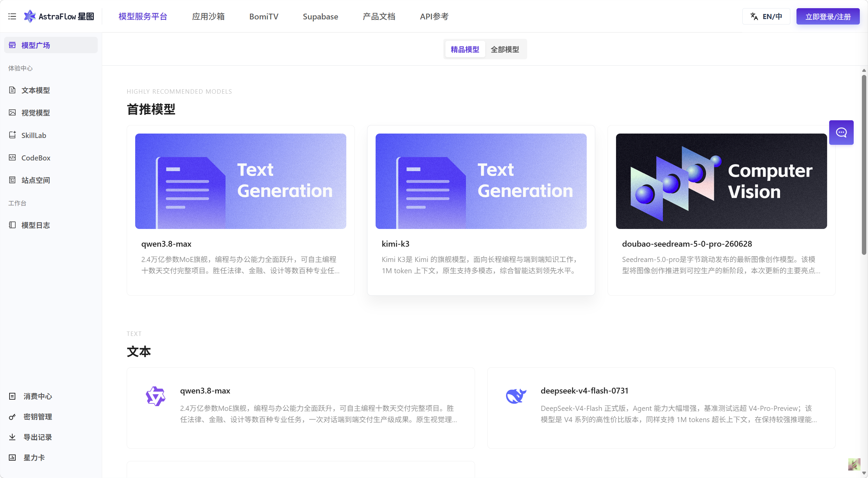This screenshot has height=478, width=868.
Task: Select 模型广场 in the sidebar
Action: click(51, 45)
